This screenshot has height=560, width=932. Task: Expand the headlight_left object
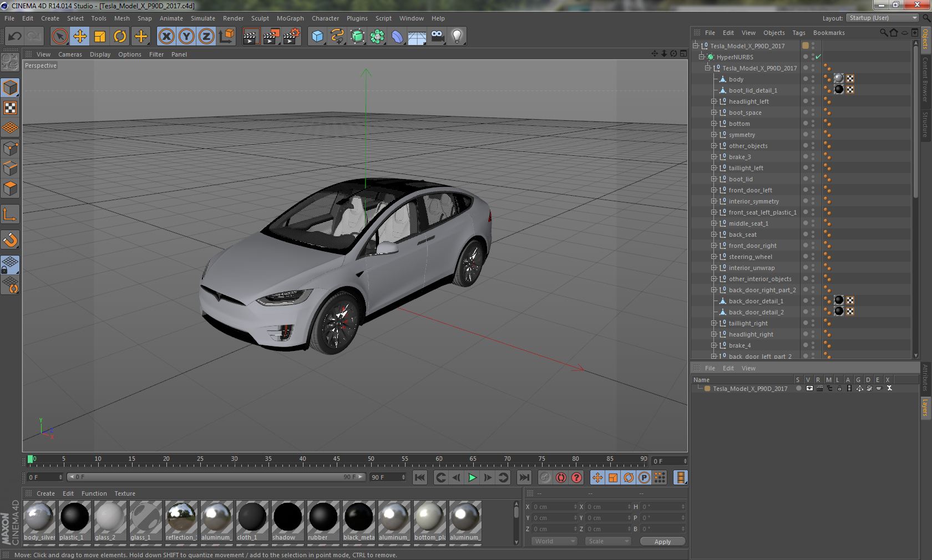pyautogui.click(x=714, y=101)
